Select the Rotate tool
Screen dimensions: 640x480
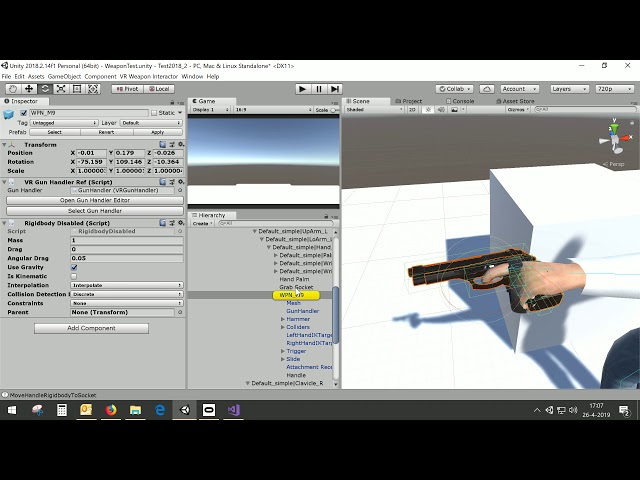pyautogui.click(x=45, y=89)
